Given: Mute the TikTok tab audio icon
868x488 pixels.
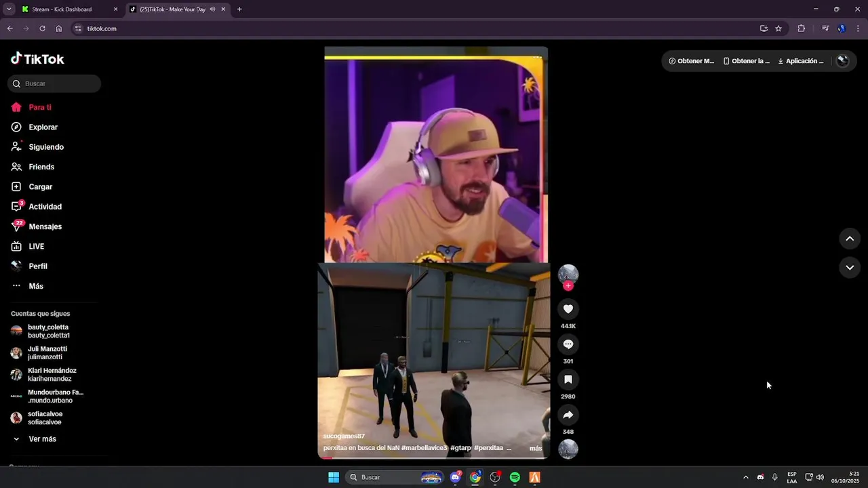Looking at the screenshot, I should (212, 9).
